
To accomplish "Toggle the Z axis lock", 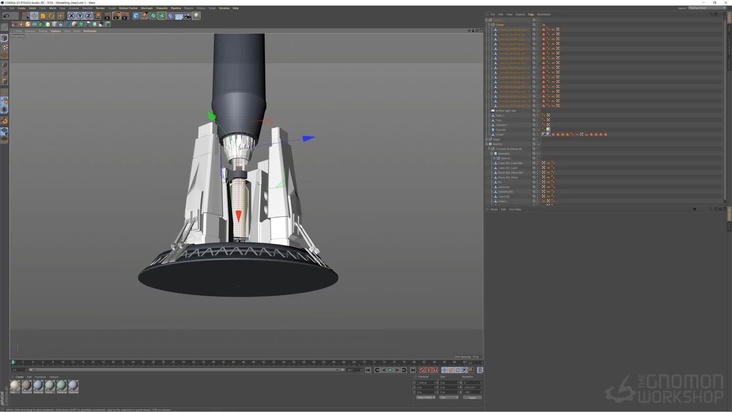I will tap(89, 16).
